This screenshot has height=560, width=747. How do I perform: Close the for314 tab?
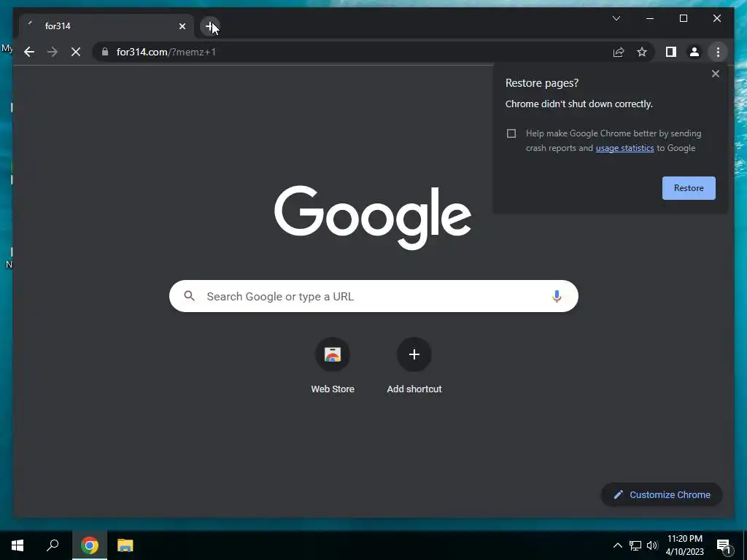[x=182, y=26]
